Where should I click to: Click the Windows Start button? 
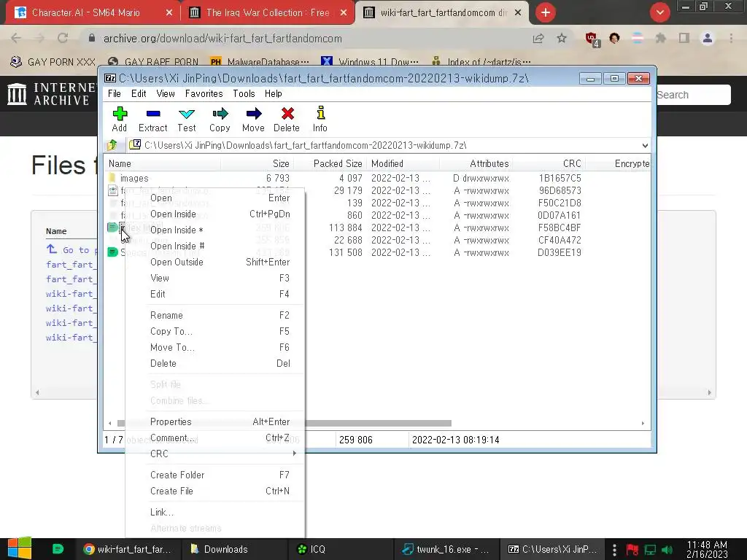[x=20, y=548]
